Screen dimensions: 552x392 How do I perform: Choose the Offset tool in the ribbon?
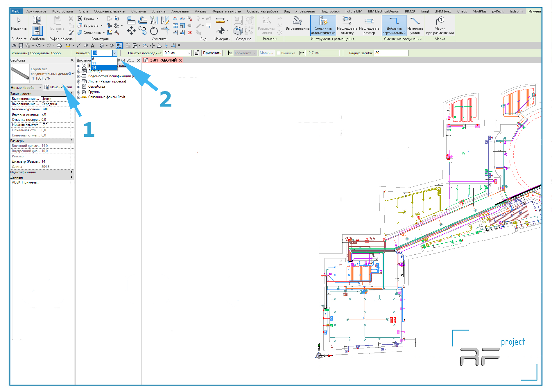(x=142, y=20)
